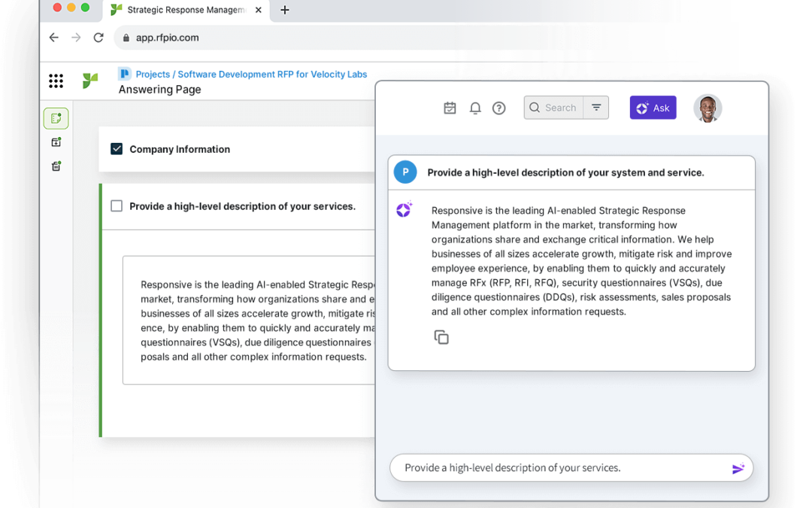Copy the AI-generated answer text
The height and width of the screenshot is (508, 812).
pos(441,338)
